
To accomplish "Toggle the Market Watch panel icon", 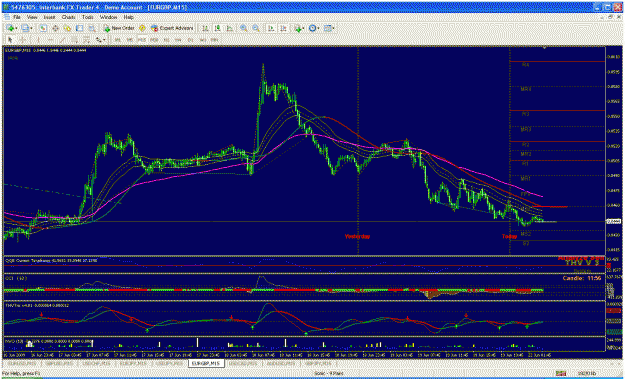I will 43,28.
